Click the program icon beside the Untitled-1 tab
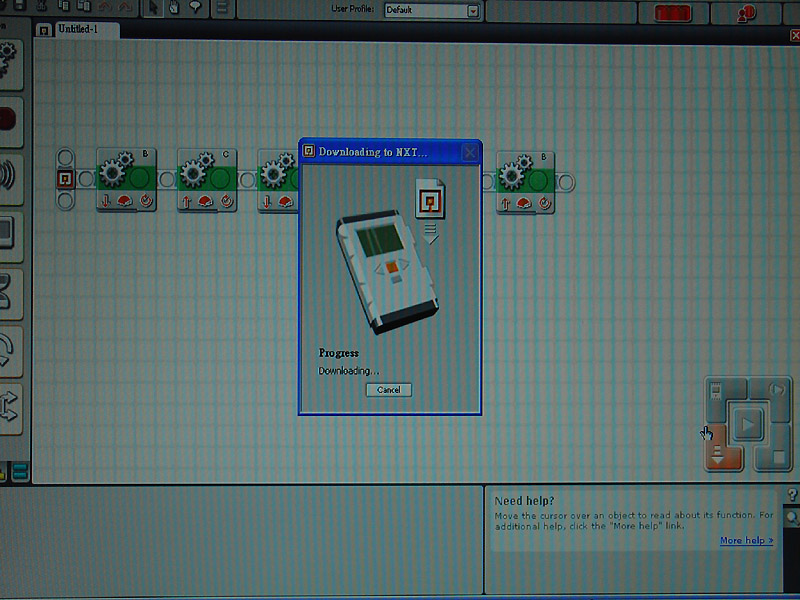800x600 pixels. click(x=44, y=31)
